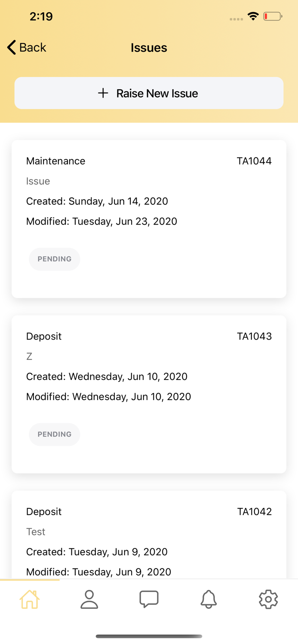298x644 pixels.
Task: Tap the Home tab icon
Action: pos(30,599)
